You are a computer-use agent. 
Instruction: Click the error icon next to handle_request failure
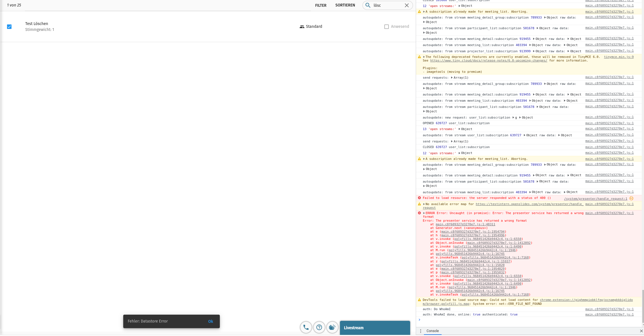click(419, 198)
